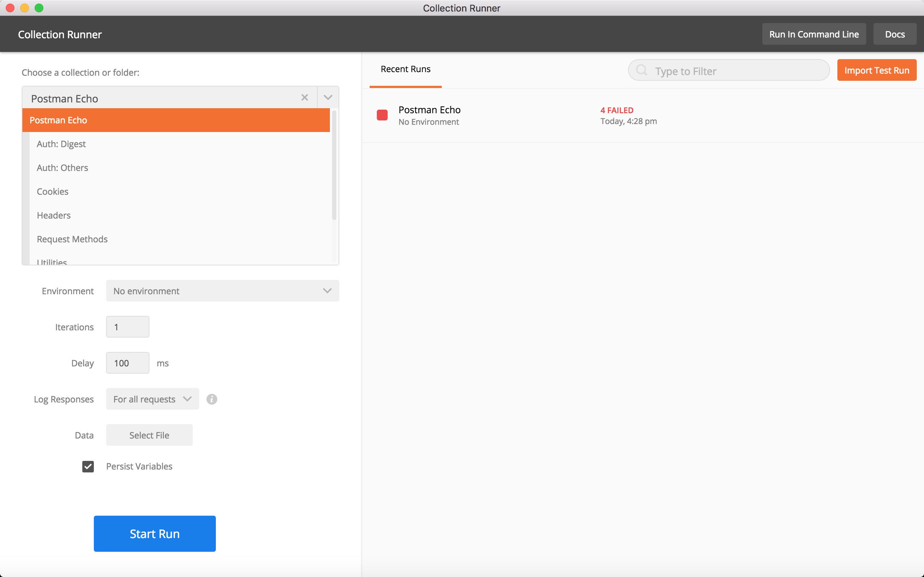Enable data file selection via Select File

pyautogui.click(x=149, y=435)
